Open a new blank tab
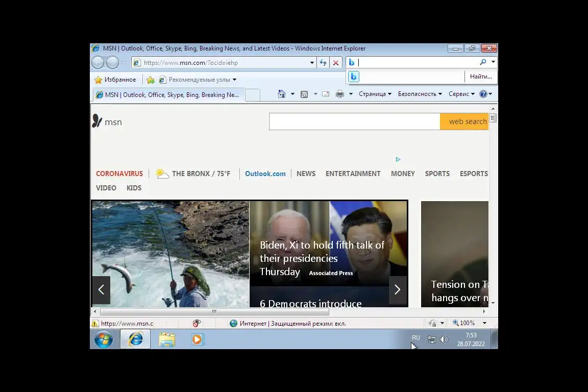 pos(253,95)
